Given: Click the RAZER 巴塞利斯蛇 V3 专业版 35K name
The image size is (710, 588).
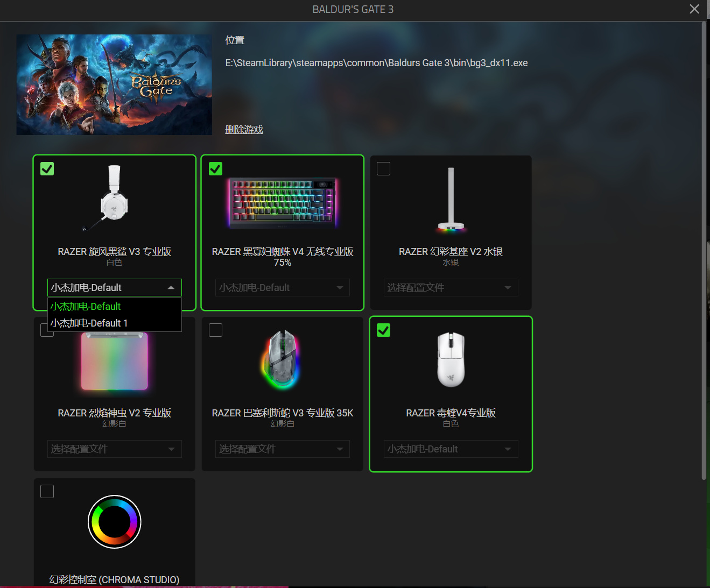Looking at the screenshot, I should coord(283,413).
